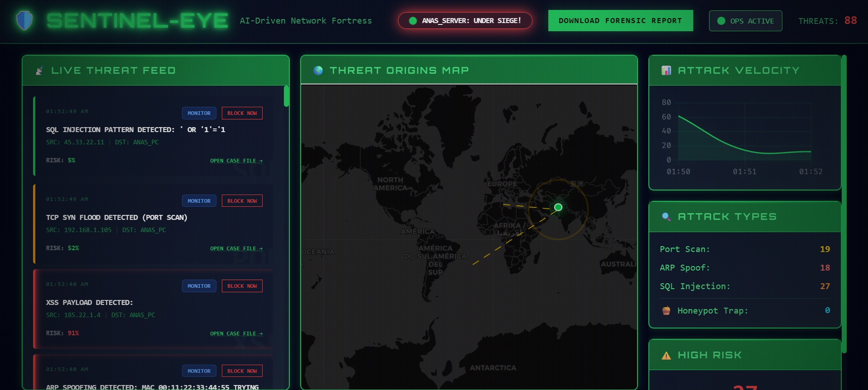Open case file for TCP SYN flood

coord(236,248)
